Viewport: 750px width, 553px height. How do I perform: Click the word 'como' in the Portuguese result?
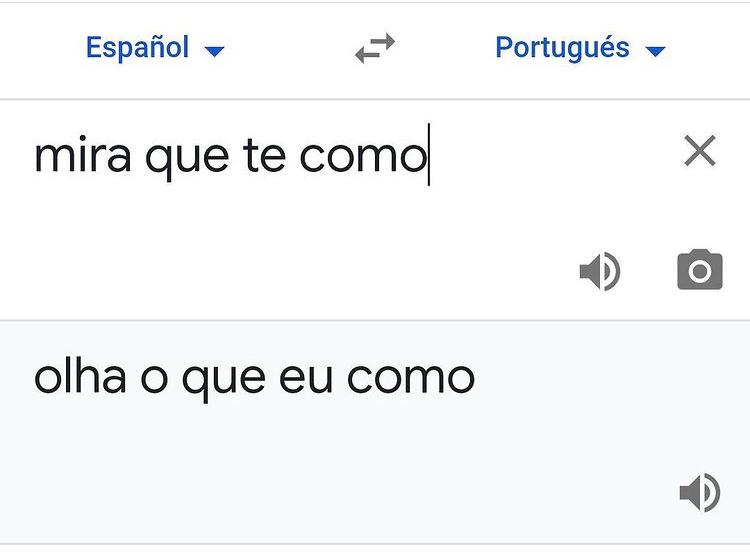tap(411, 379)
